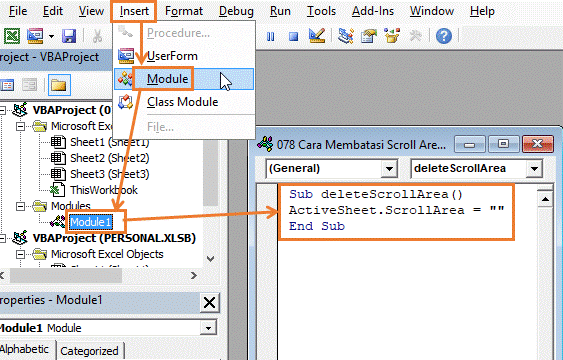Select Sheet2 (Sheet2) in tree

(x=110, y=158)
